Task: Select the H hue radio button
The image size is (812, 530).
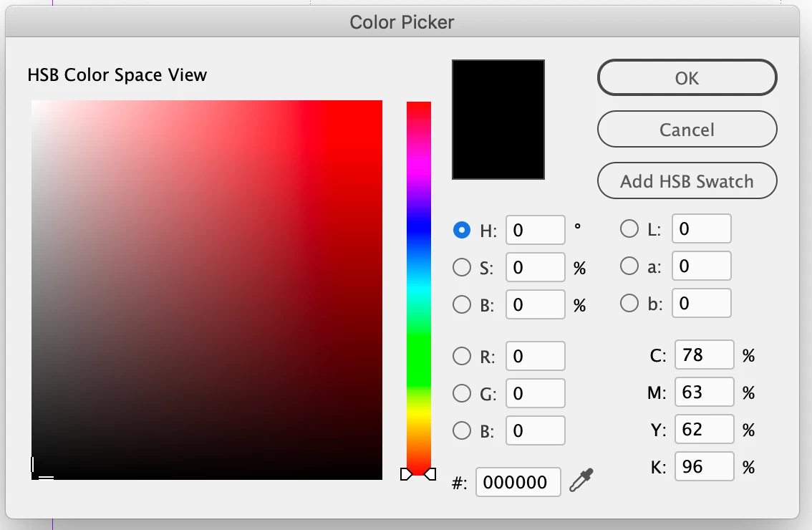Action: [461, 230]
